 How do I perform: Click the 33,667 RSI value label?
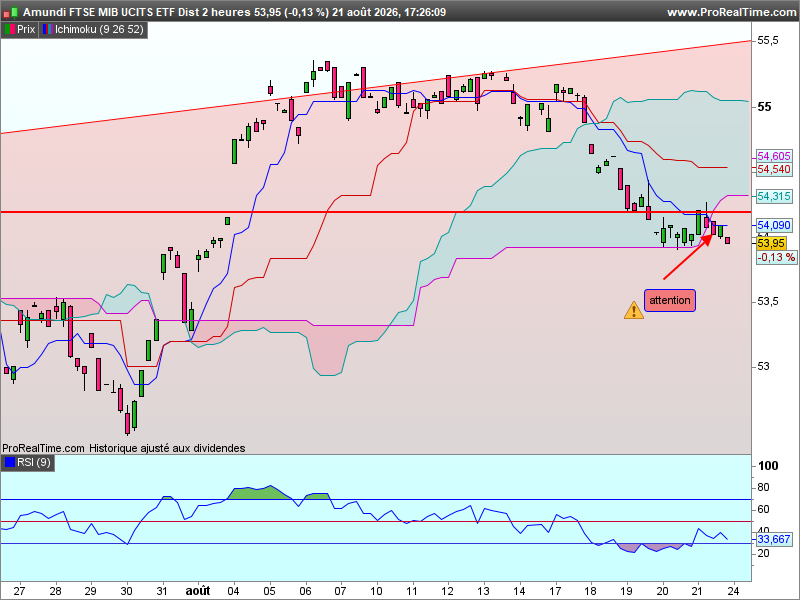coord(774,539)
